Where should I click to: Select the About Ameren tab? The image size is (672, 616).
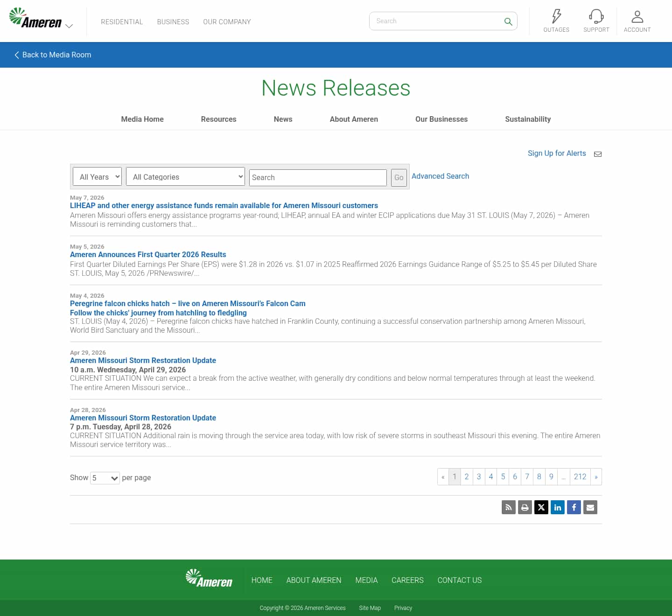(x=354, y=119)
